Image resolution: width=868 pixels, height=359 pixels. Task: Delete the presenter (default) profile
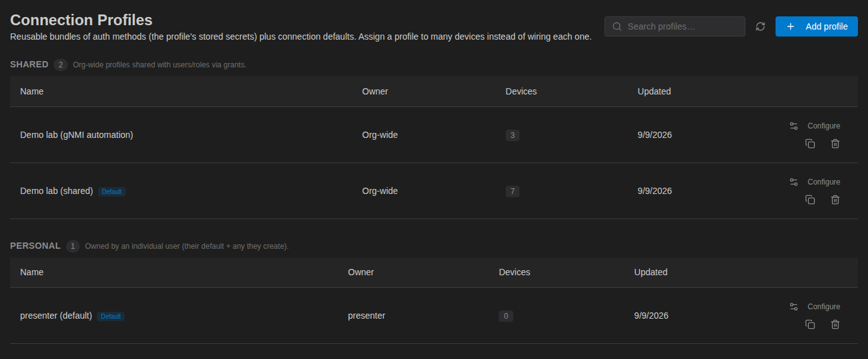(835, 324)
